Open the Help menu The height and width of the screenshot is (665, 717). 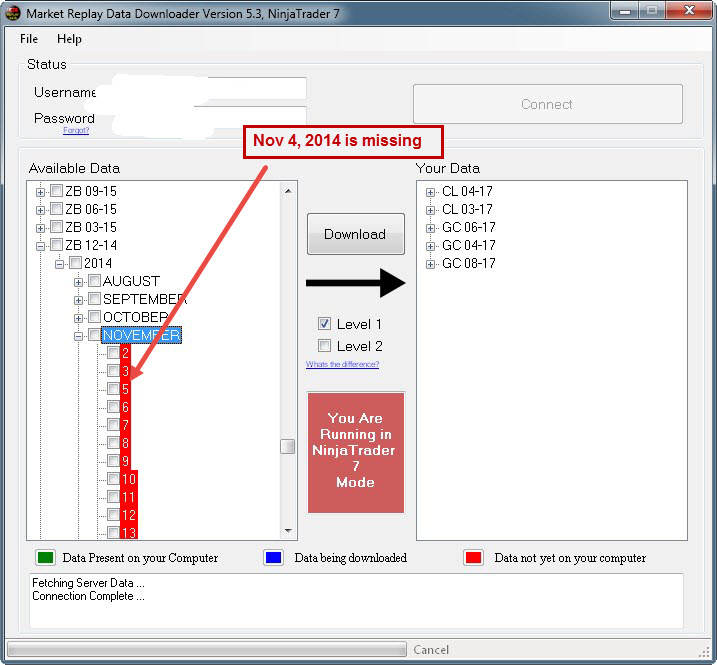tap(69, 39)
